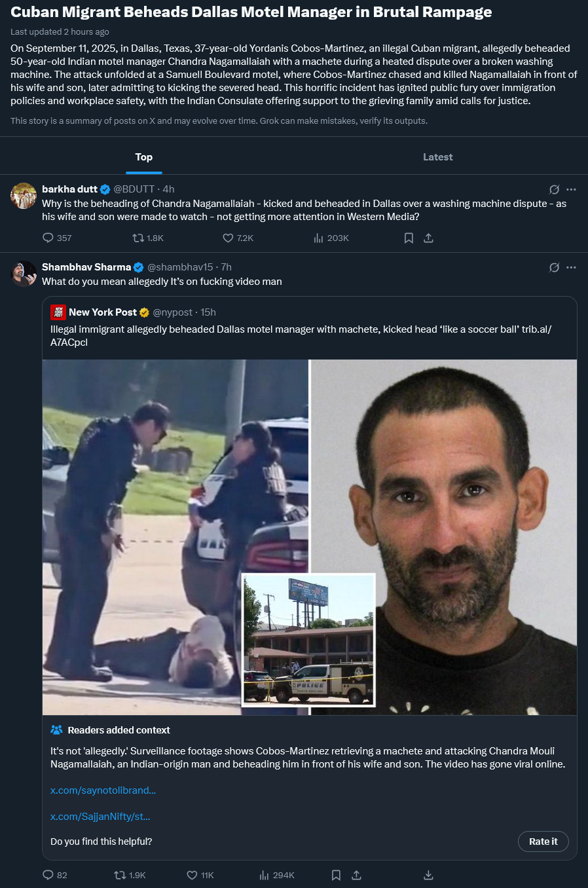Open repost menu on Shambhav Sharma's post
Viewport: 588px width, 888px height.
coord(120,875)
